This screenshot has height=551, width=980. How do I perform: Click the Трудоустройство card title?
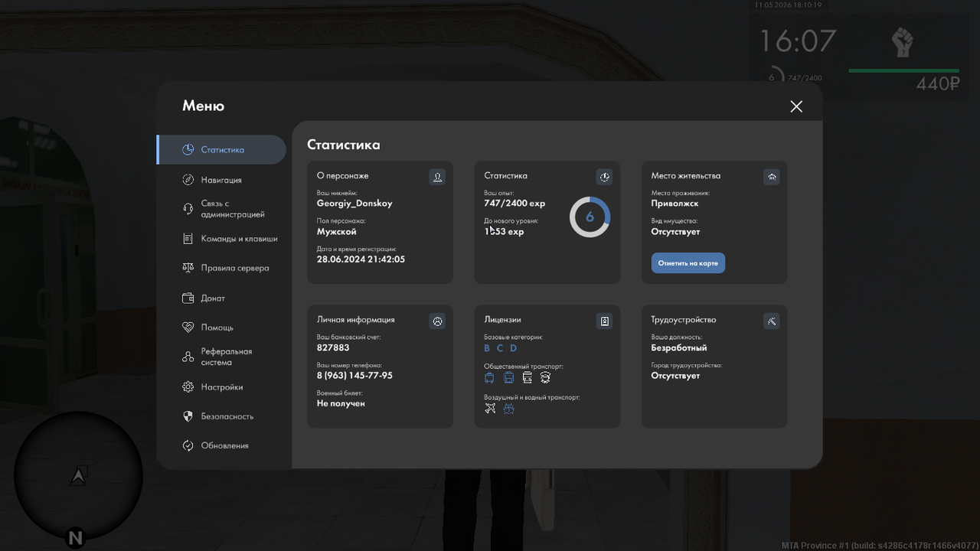coord(684,320)
